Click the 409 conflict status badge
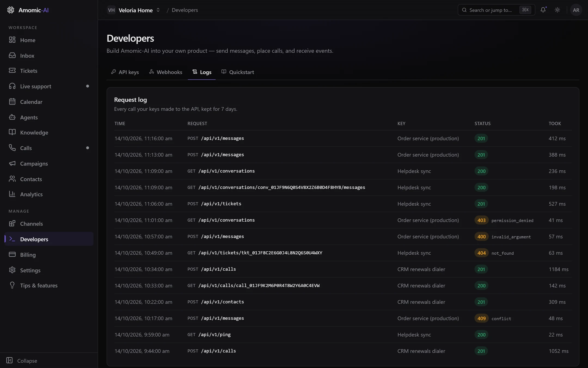The image size is (588, 368). pyautogui.click(x=481, y=318)
